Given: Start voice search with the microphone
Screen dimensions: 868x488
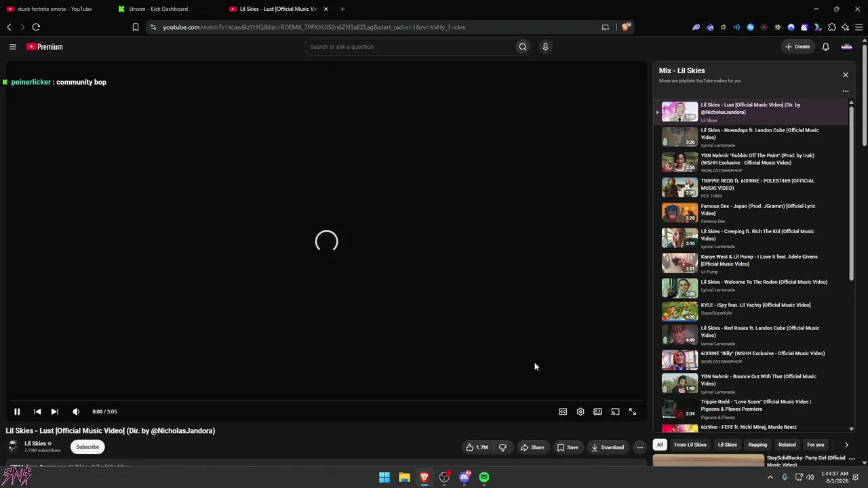Looking at the screenshot, I should click(x=545, y=47).
